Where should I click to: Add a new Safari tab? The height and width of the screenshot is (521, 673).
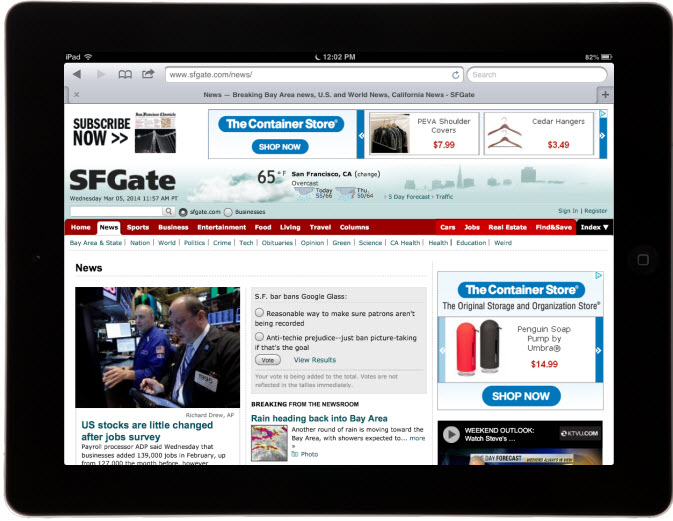[x=605, y=94]
